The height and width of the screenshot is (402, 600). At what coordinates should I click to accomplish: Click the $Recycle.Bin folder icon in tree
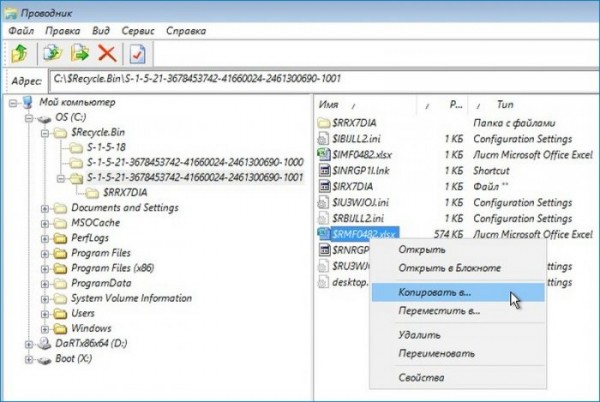60,133
